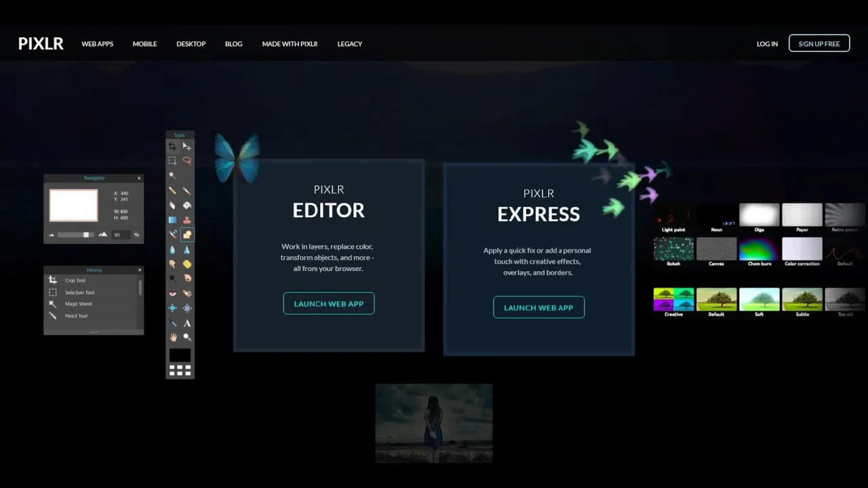Select the Magic Wand tool in Tools panel

[173, 176]
